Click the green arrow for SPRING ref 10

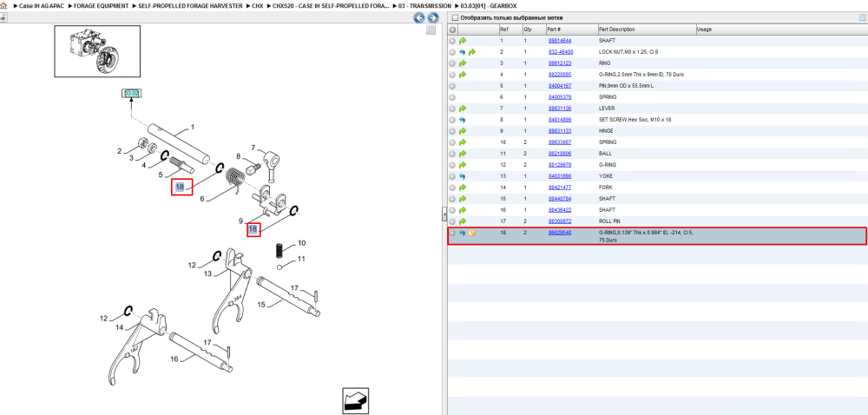pyautogui.click(x=463, y=142)
